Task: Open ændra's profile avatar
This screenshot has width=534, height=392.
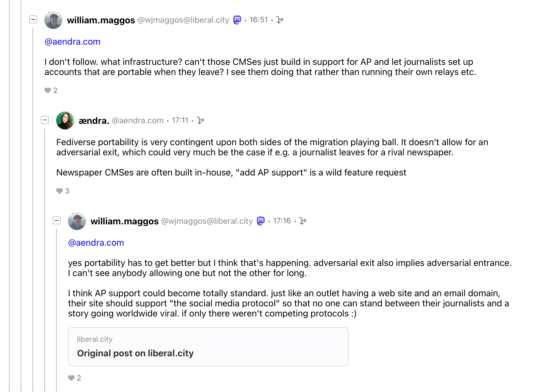Action: [x=65, y=120]
